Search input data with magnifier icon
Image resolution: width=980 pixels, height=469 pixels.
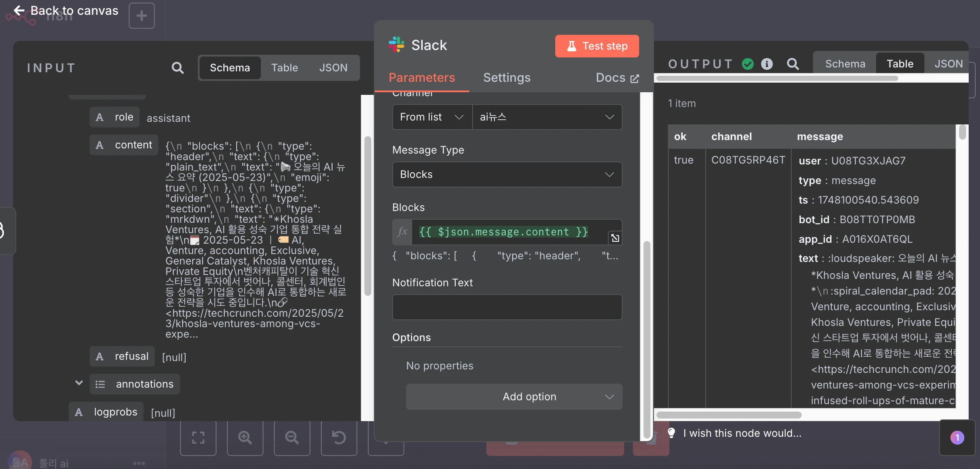point(177,68)
